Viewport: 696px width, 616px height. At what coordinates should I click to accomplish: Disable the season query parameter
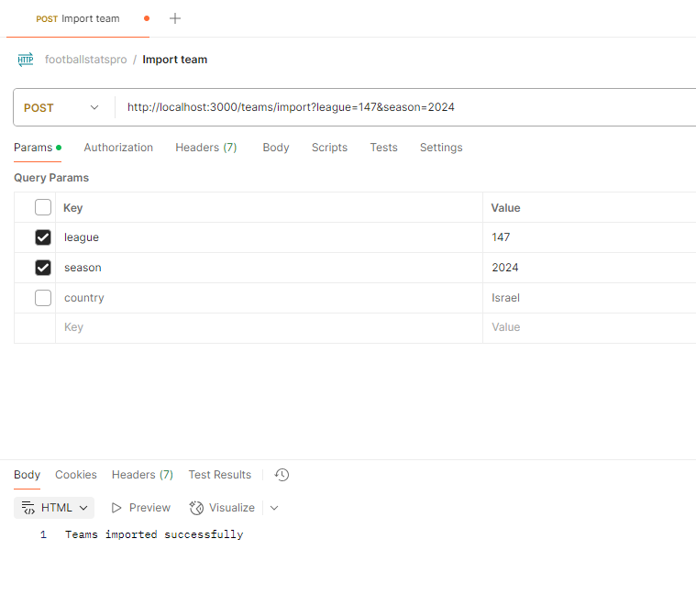click(43, 268)
